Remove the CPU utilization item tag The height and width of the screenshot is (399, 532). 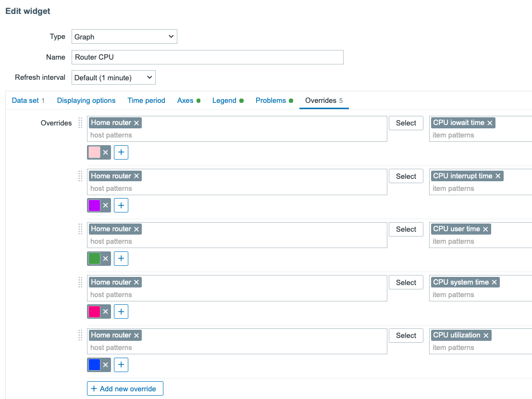[486, 336]
